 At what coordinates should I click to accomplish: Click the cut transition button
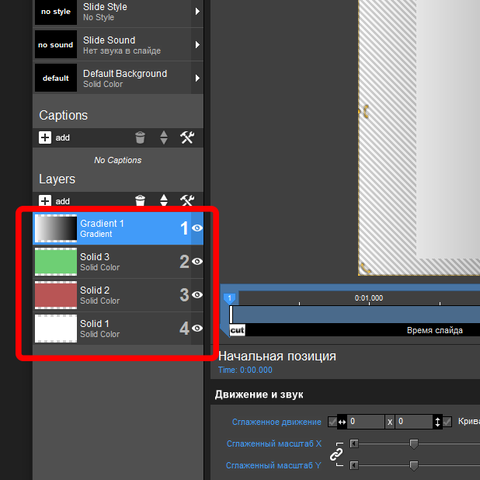[237, 330]
